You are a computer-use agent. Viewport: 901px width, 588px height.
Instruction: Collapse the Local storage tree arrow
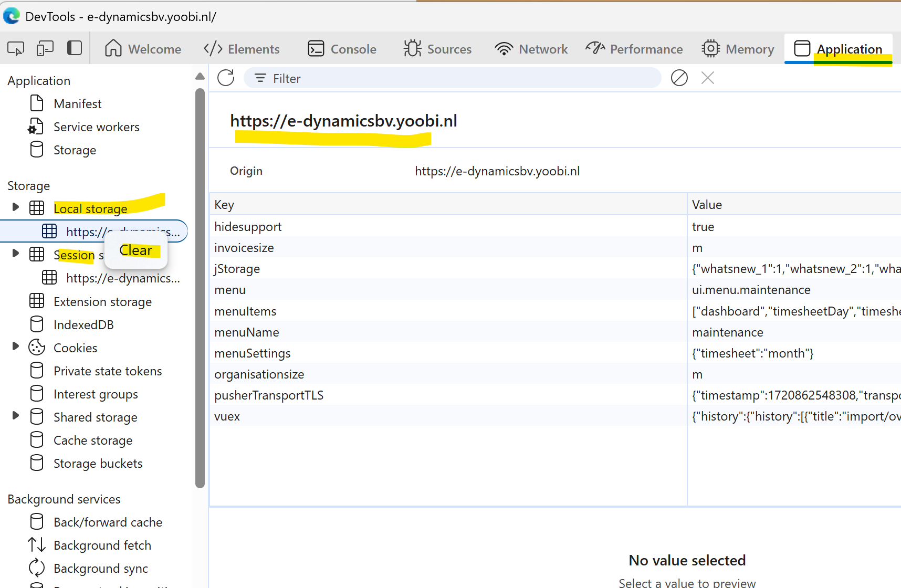pos(15,207)
